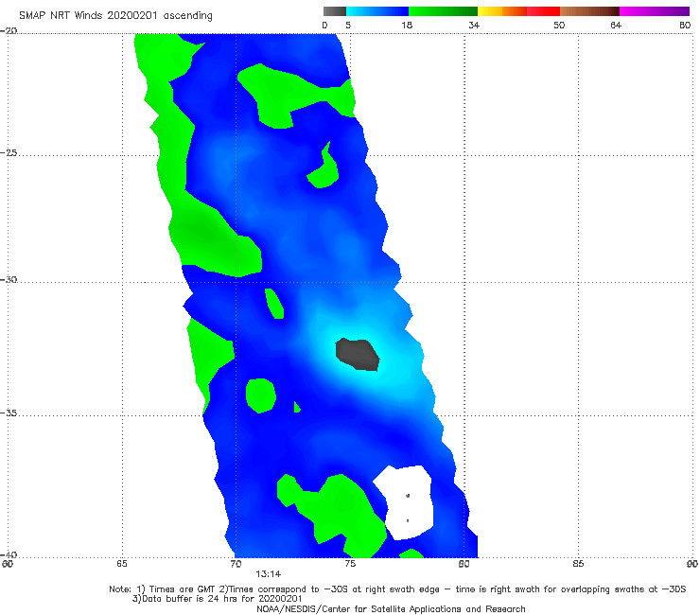
Task: Click the note line starting 'Times are GMT'
Action: tap(397, 589)
